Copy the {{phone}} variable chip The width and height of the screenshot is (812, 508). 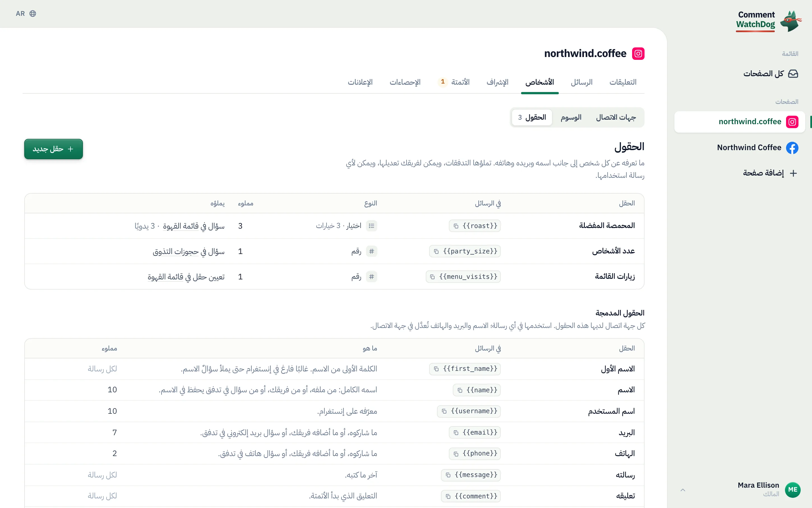tap(475, 454)
